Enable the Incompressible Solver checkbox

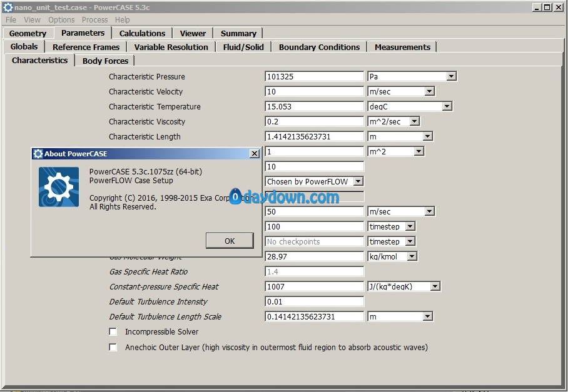(x=113, y=331)
